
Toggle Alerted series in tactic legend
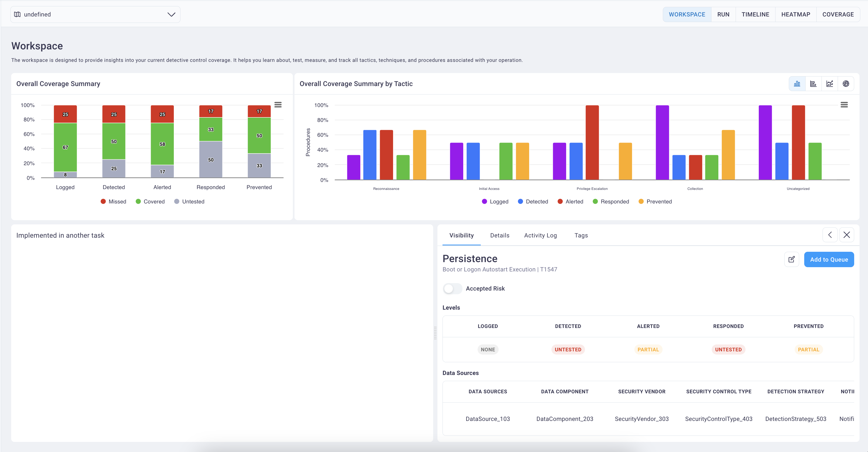(570, 201)
